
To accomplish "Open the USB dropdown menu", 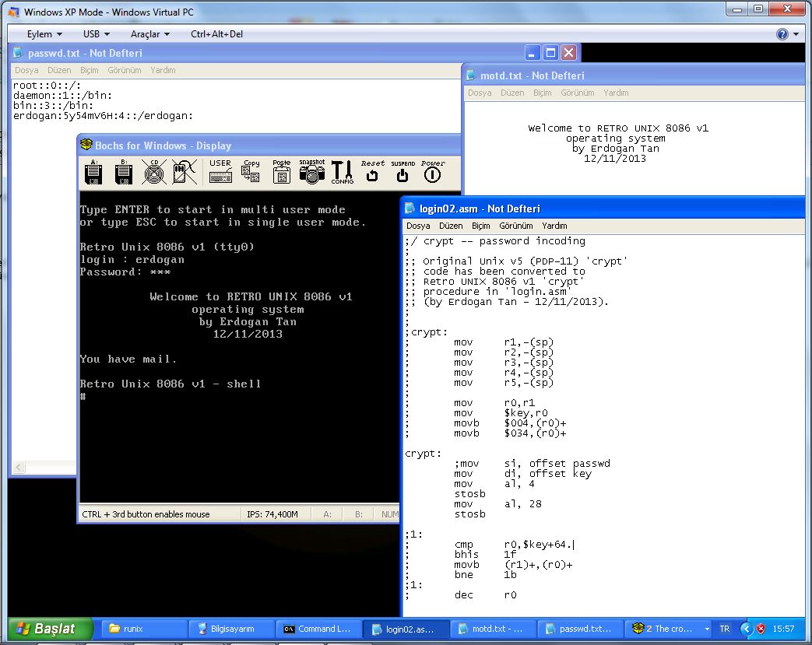I will 97,34.
